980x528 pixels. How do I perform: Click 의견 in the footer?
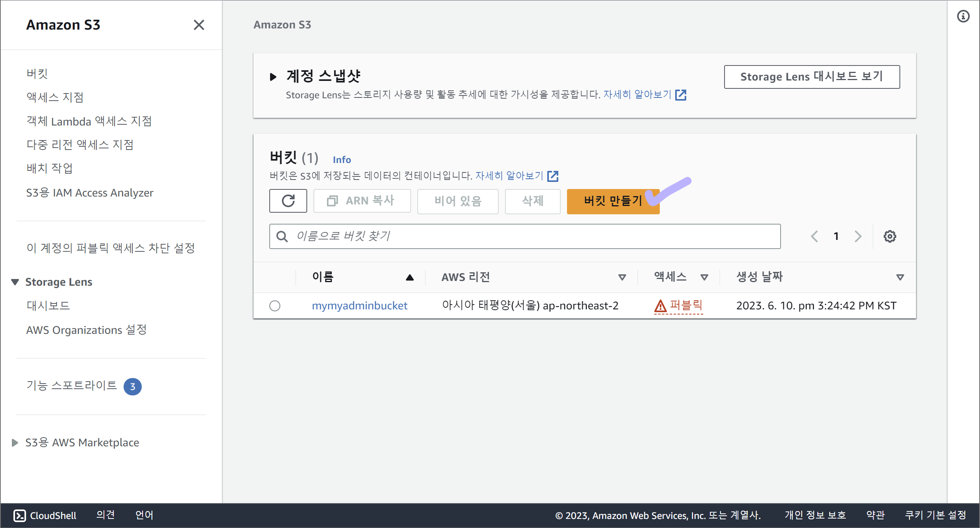105,515
